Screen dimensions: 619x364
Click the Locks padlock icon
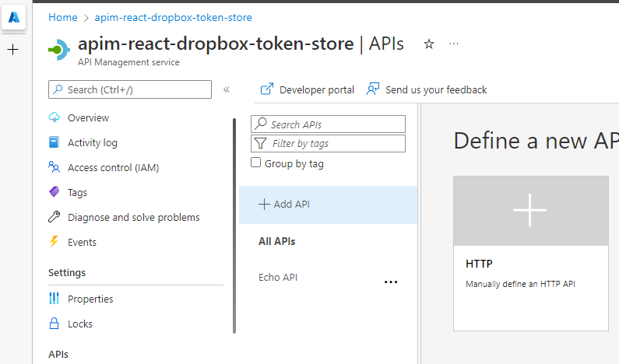(54, 324)
